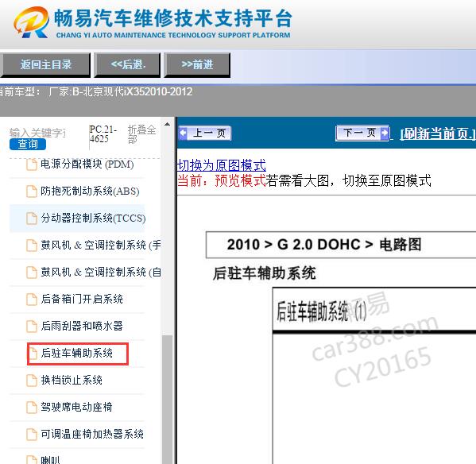Click the sidebar scrollbar thumb
Screen dimensions: 476x464
[167, 399]
